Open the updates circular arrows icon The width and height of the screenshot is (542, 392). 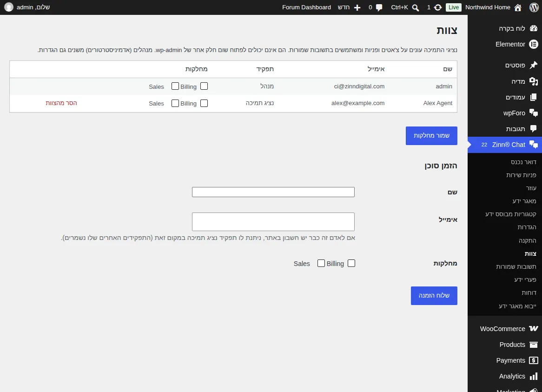pyautogui.click(x=438, y=7)
